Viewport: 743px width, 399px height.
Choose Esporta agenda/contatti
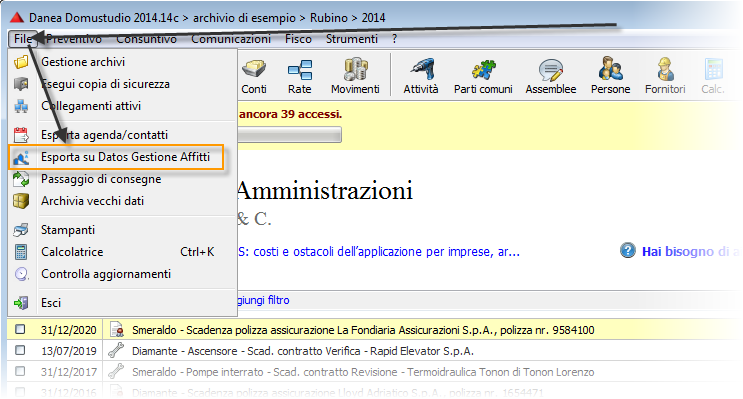tap(104, 135)
